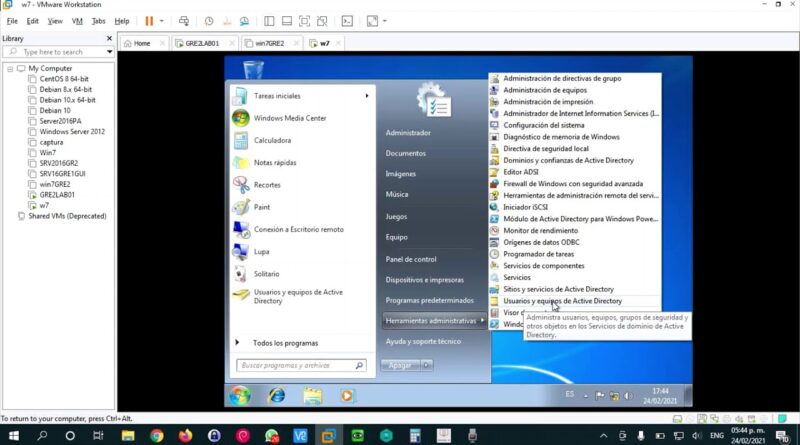
Task: Open the Edit menu
Action: click(x=33, y=21)
